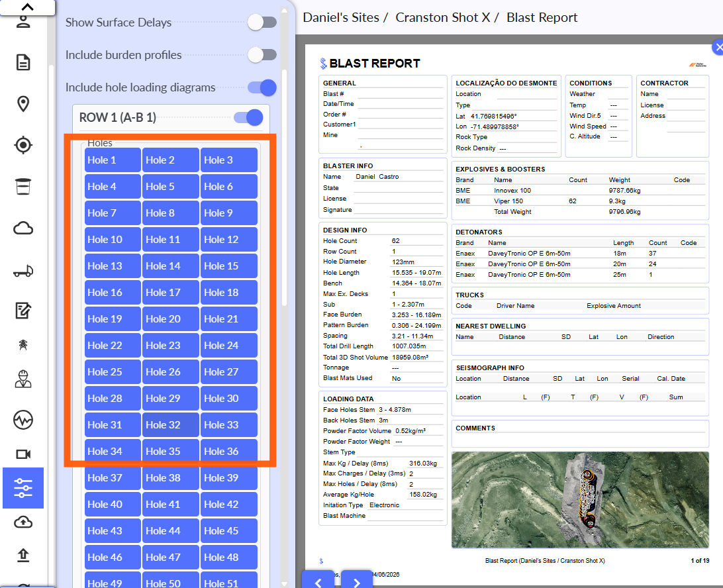The height and width of the screenshot is (588, 723).
Task: Open the highlighted sliders settings tab
Action: coord(23,488)
